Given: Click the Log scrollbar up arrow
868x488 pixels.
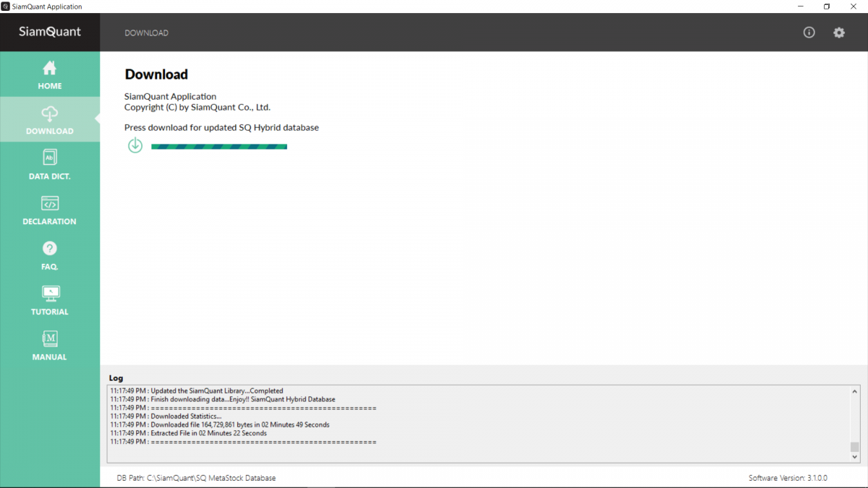Looking at the screenshot, I should pos(854,391).
